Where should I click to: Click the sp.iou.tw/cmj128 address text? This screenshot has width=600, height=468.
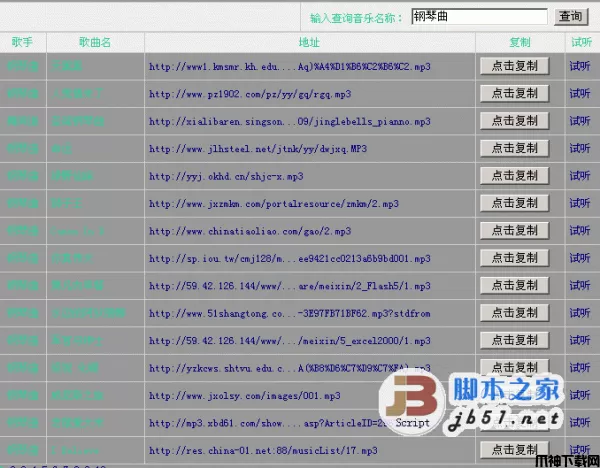click(290, 259)
